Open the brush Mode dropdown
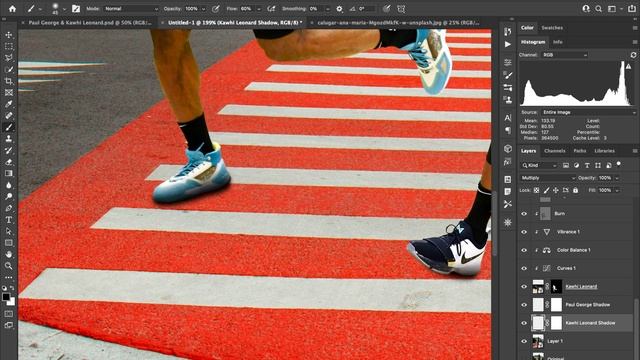The width and height of the screenshot is (640, 360). (131, 9)
